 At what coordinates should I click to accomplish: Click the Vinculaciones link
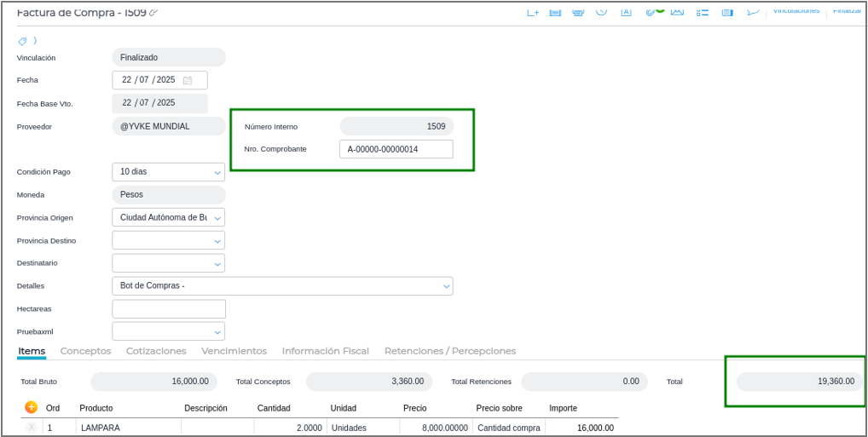click(x=796, y=10)
